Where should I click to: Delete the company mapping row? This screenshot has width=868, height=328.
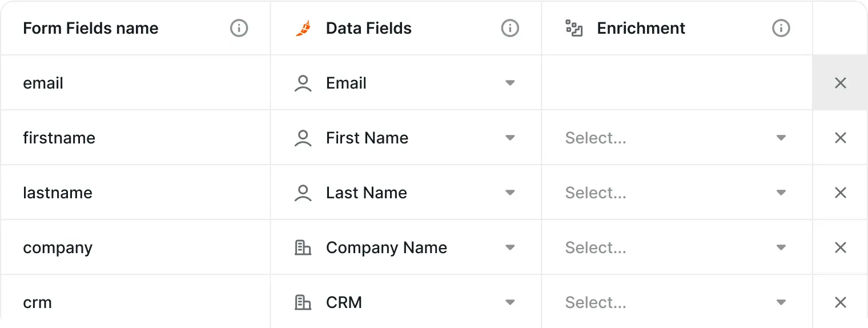click(x=840, y=247)
